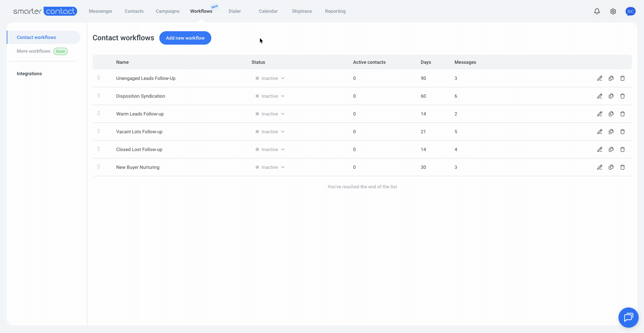The width and height of the screenshot is (644, 333).
Task: Click the SC account avatar
Action: [631, 11]
